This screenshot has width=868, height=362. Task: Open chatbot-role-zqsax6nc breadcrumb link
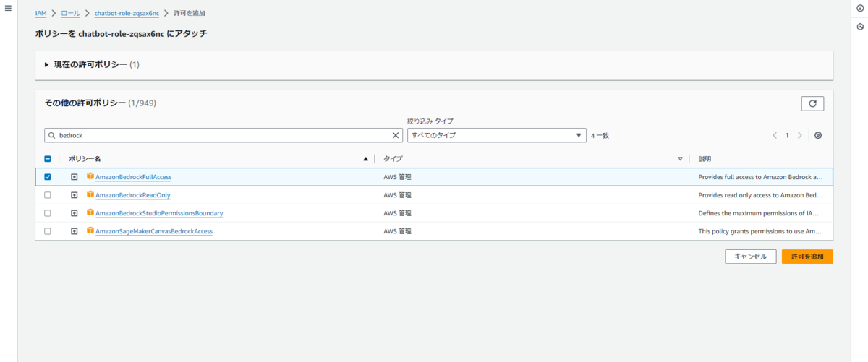(127, 13)
